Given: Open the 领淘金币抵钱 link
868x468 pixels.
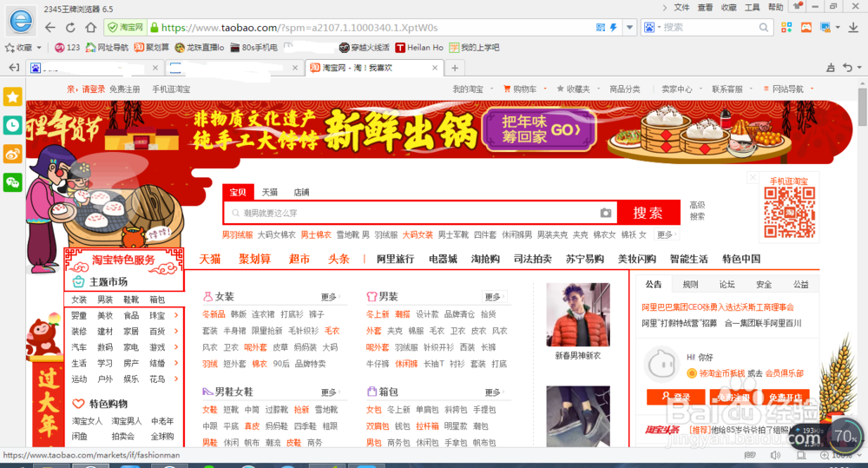Looking at the screenshot, I should tap(721, 373).
